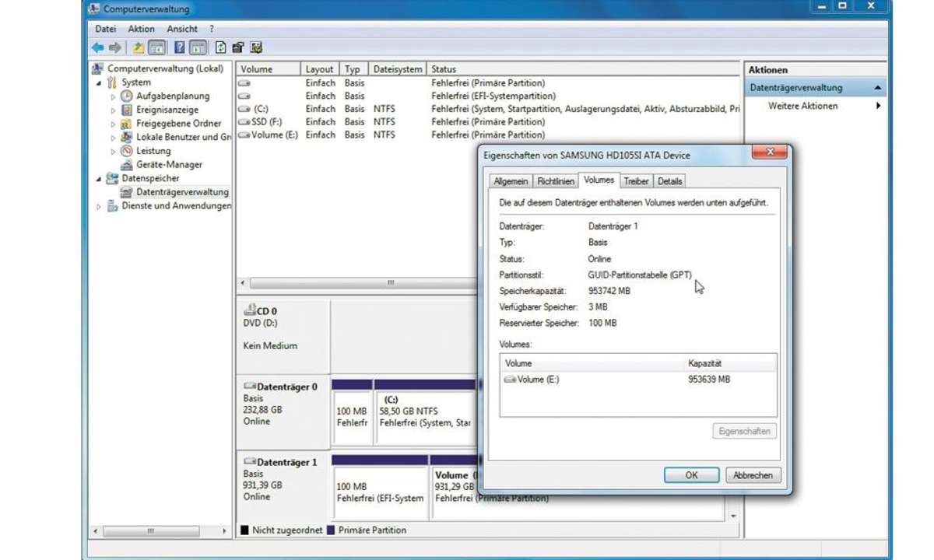Close the SAMSUNG HD105SI properties dialog
The height and width of the screenshot is (560, 934).
click(771, 152)
